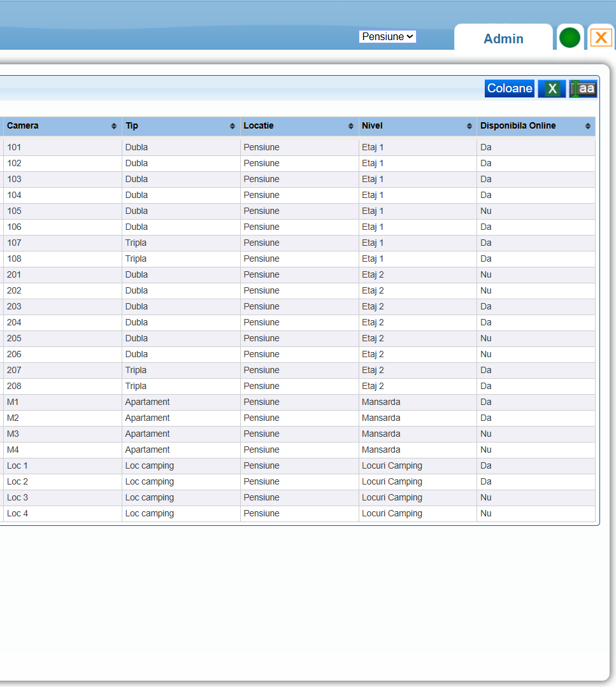
Task: Select room 101 row
Action: point(14,147)
